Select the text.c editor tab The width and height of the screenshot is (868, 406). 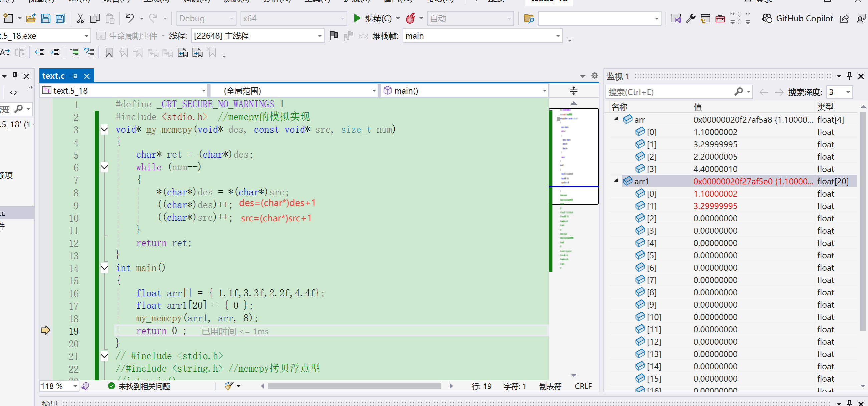pyautogui.click(x=53, y=76)
